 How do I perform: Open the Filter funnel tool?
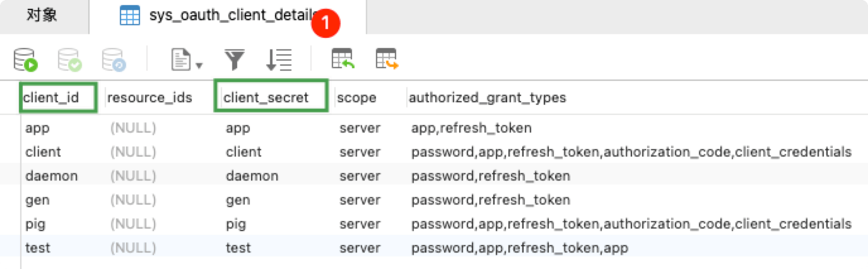click(x=235, y=59)
